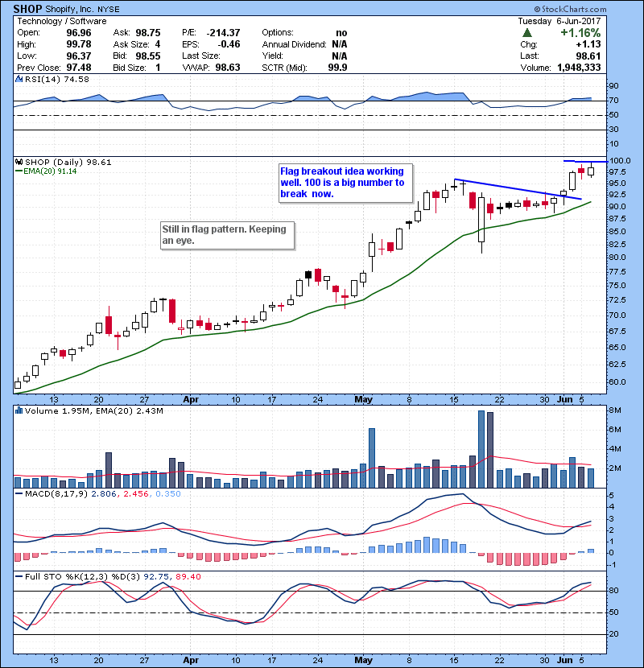Click the 'Annual Dividend: N/A' entry
This screenshot has width=644, height=668.
tap(305, 44)
